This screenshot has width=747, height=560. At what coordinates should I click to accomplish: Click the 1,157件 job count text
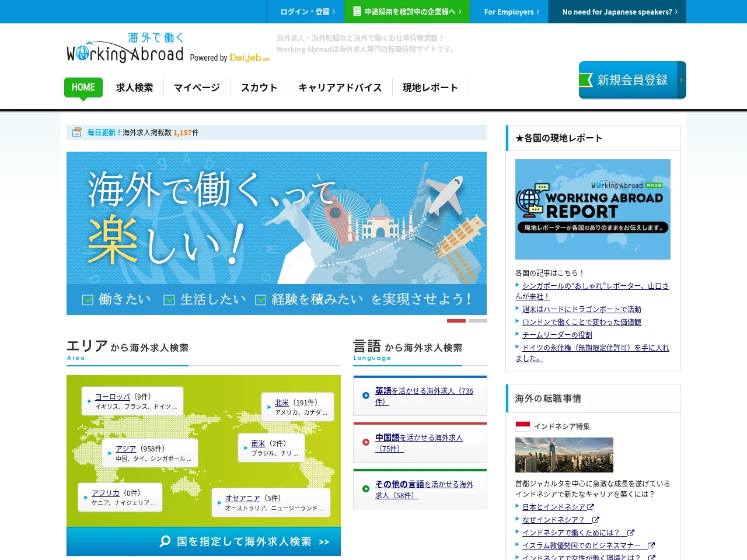click(x=186, y=132)
